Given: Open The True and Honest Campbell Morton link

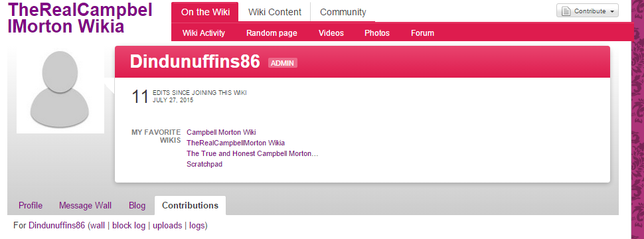Looking at the screenshot, I should click(x=252, y=153).
